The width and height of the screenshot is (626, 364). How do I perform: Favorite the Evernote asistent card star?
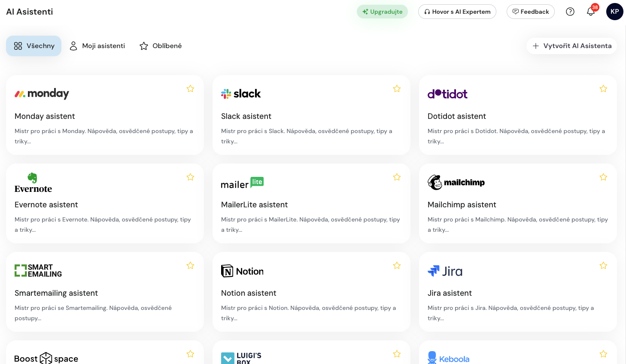click(x=190, y=177)
